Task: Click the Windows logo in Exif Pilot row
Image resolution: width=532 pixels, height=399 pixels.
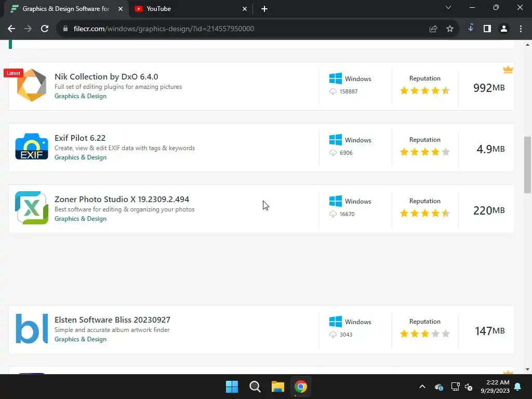Action: tap(336, 140)
